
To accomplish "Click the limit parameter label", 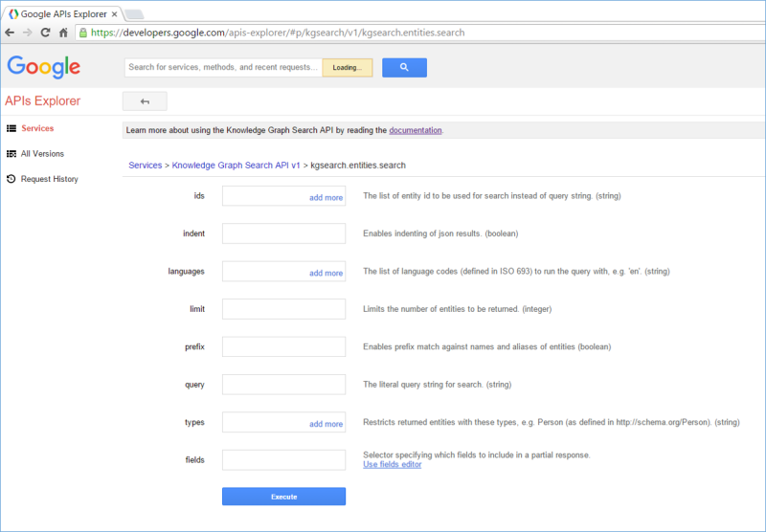I will click(197, 309).
